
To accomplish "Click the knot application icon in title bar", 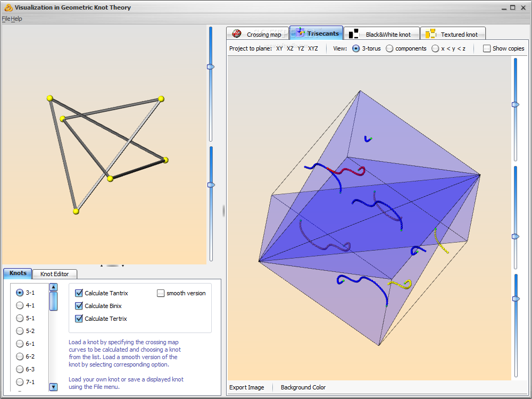I will tap(9, 7).
